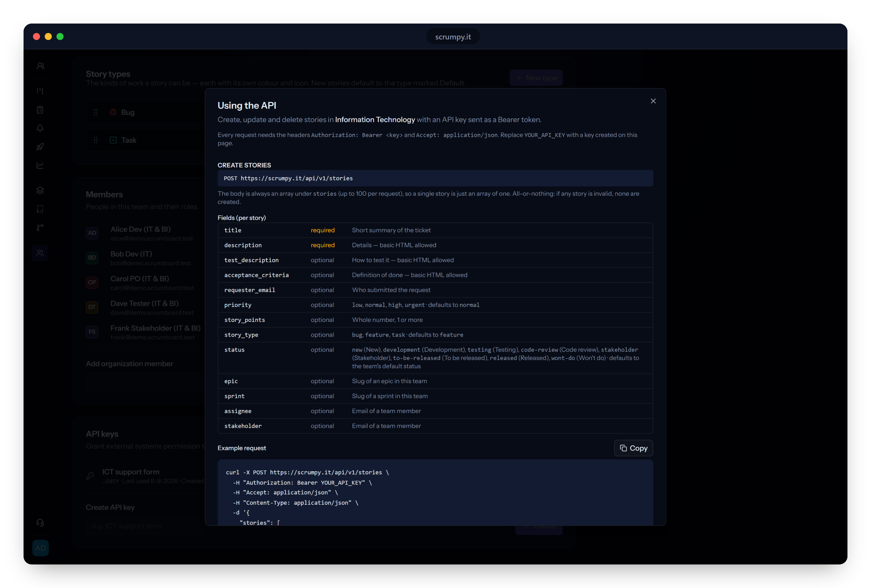Click the CP avatar beside Carol PO

point(92,283)
